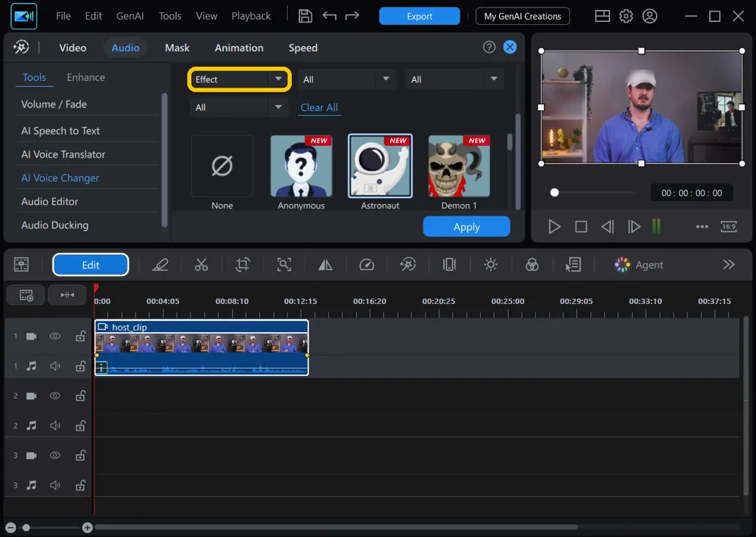
Task: Open the Color adjustment sun icon
Action: [491, 265]
